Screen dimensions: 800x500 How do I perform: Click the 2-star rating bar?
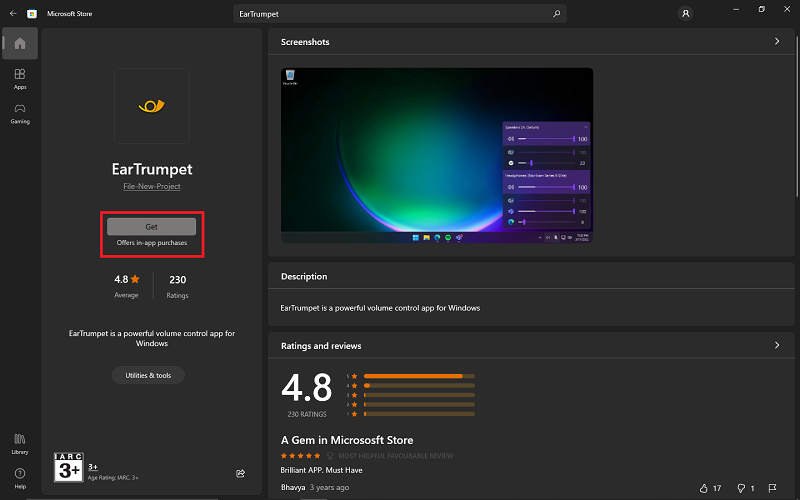point(419,405)
